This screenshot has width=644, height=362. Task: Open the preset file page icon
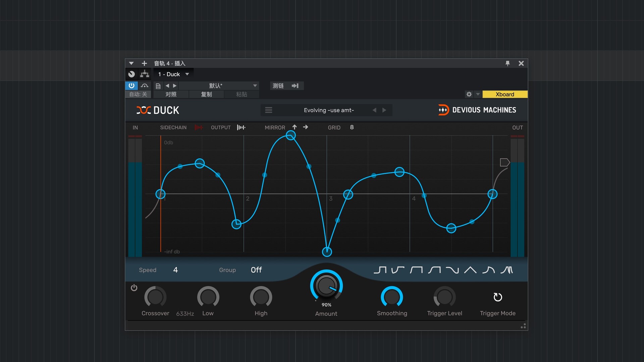coord(158,86)
